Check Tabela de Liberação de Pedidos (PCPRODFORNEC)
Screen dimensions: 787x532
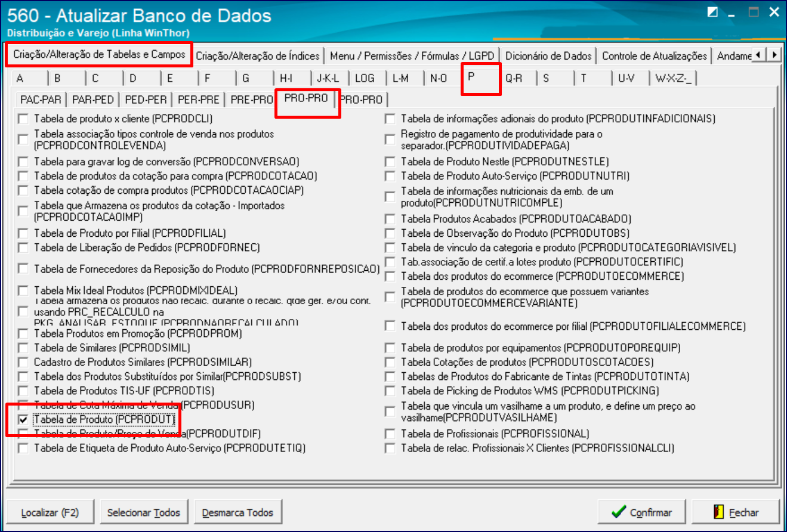[x=23, y=248]
